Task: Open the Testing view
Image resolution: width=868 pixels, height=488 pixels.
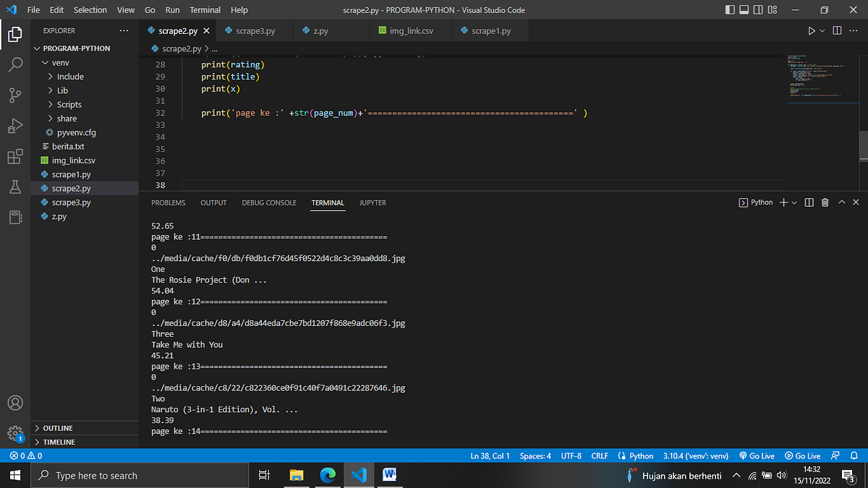Action: click(x=15, y=187)
